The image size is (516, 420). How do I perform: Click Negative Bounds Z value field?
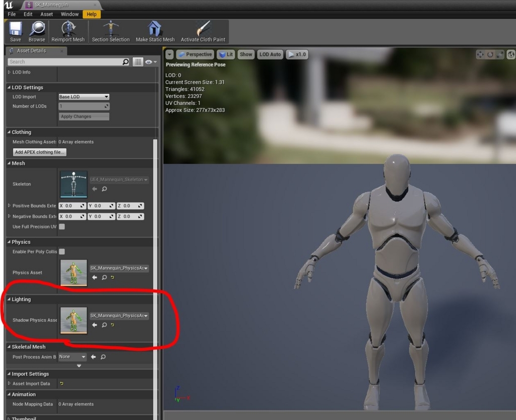(x=130, y=216)
